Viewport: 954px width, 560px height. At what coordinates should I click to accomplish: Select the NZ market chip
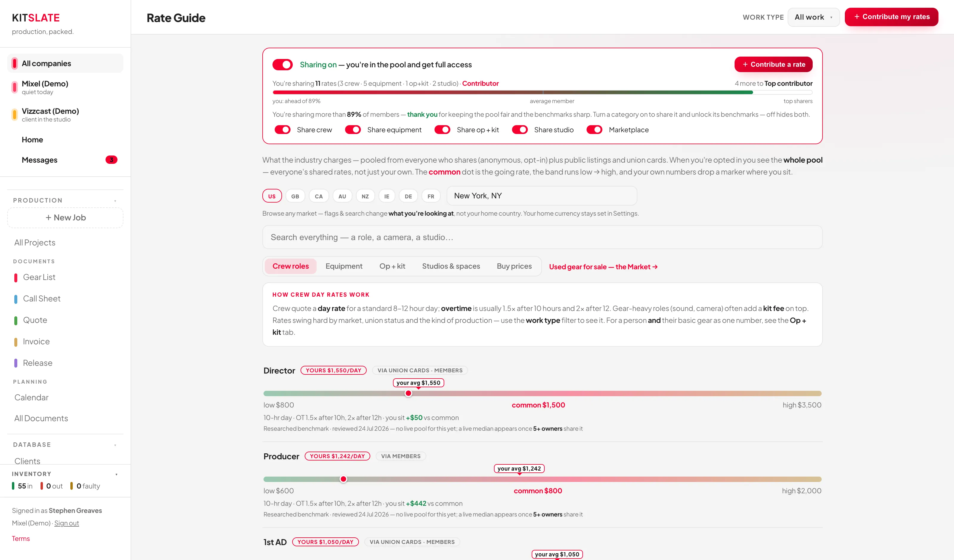365,196
